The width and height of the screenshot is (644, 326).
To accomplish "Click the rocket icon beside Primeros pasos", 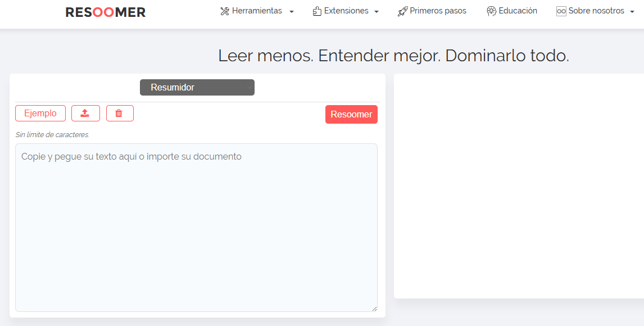I will coord(402,11).
